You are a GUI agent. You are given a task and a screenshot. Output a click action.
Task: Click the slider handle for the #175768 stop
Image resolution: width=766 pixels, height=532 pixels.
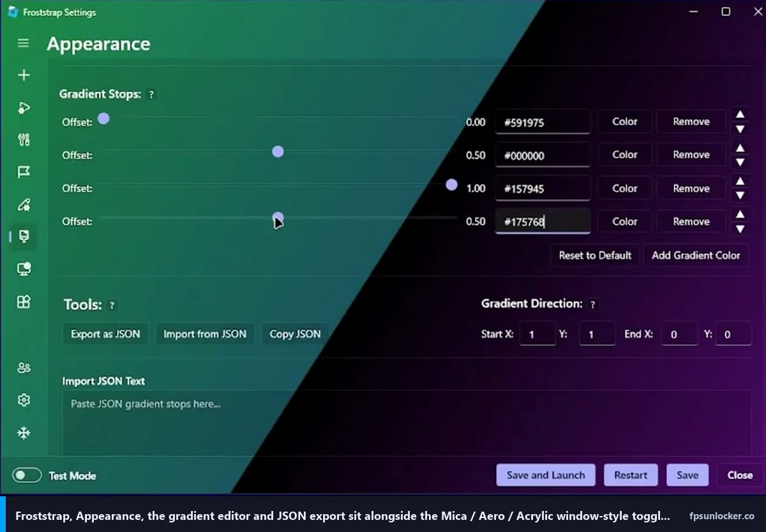278,218
